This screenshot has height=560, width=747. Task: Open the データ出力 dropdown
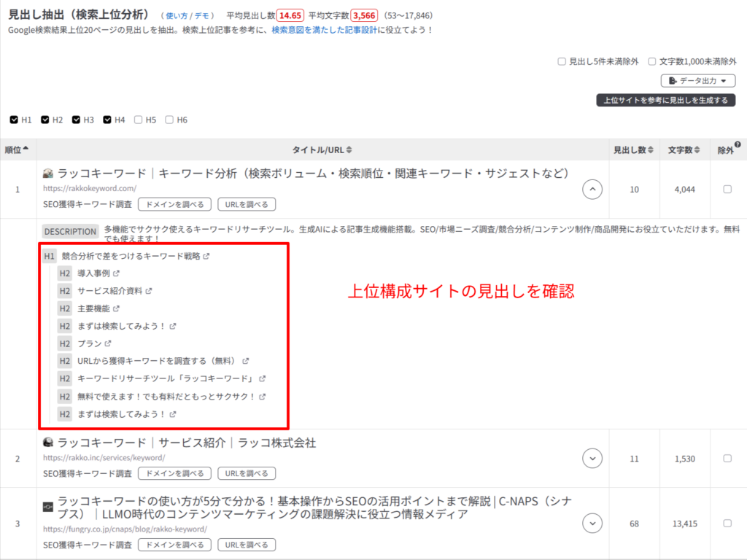tap(697, 81)
